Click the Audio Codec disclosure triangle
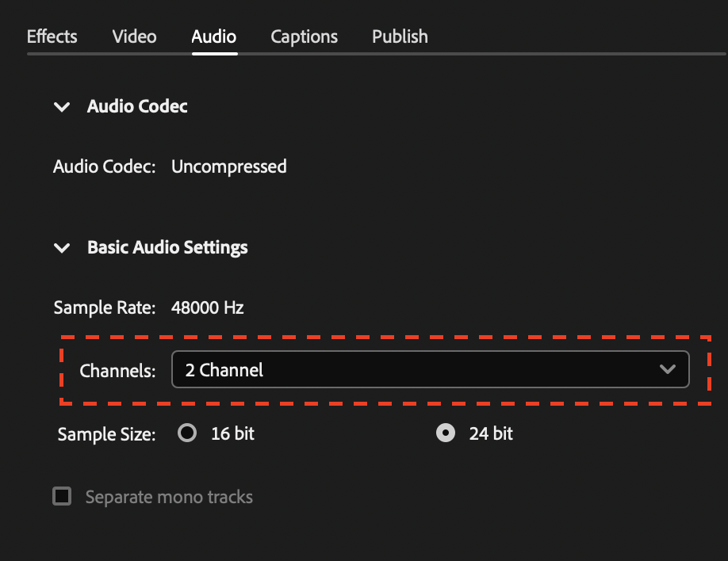The height and width of the screenshot is (561, 728). click(62, 107)
